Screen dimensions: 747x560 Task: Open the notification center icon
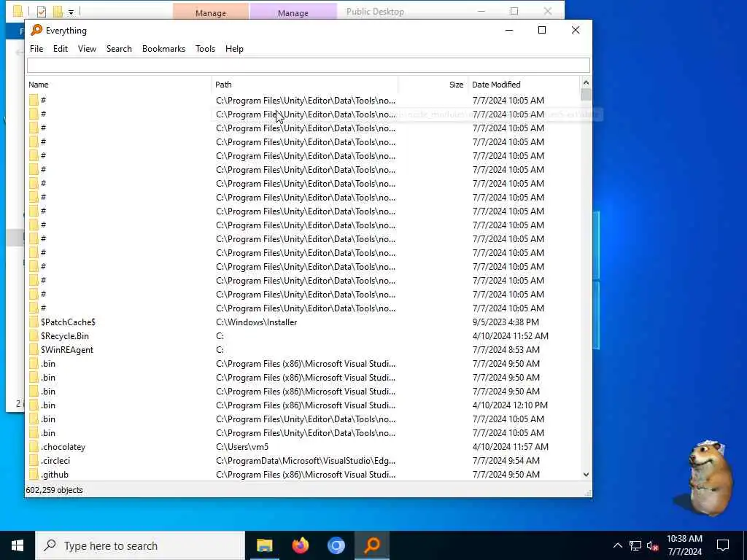(x=723, y=545)
